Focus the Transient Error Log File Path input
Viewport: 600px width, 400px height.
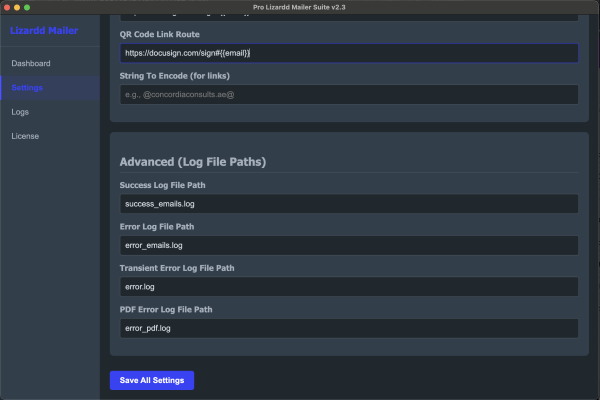tap(344, 287)
